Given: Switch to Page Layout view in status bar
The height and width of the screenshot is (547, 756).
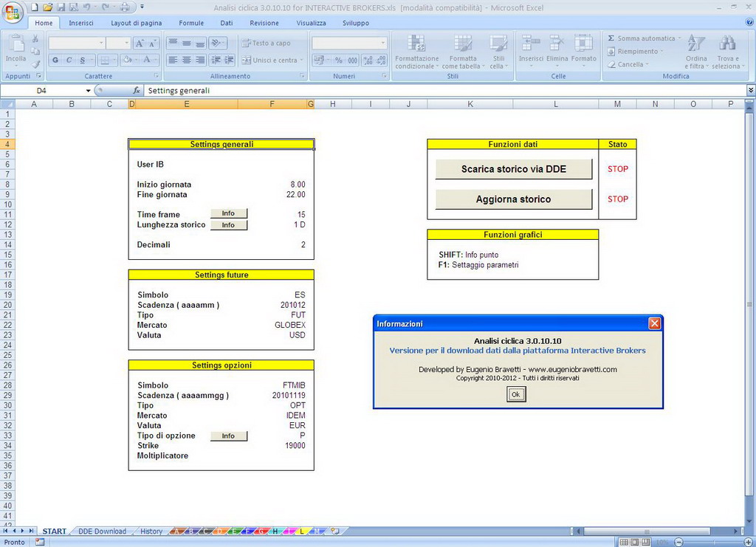Looking at the screenshot, I should 635,542.
